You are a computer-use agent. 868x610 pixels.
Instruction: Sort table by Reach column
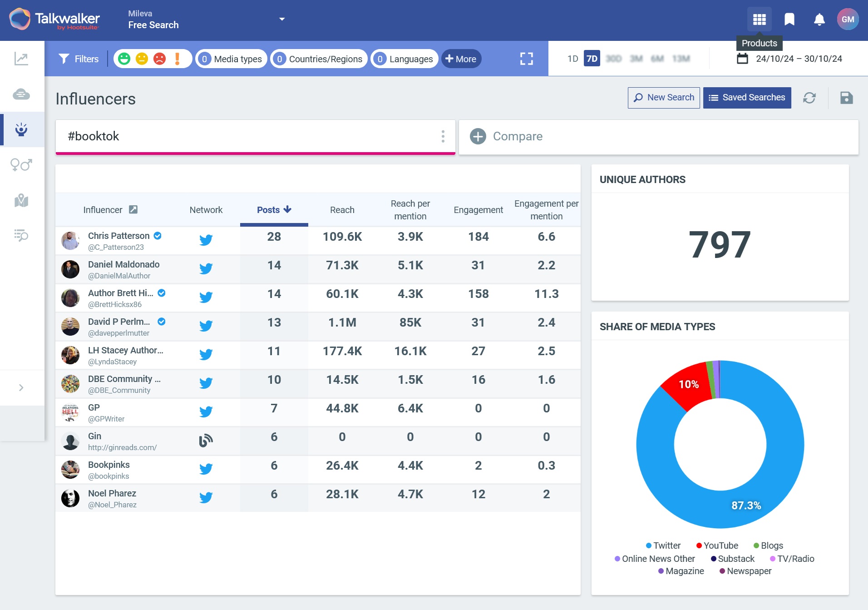(x=342, y=210)
